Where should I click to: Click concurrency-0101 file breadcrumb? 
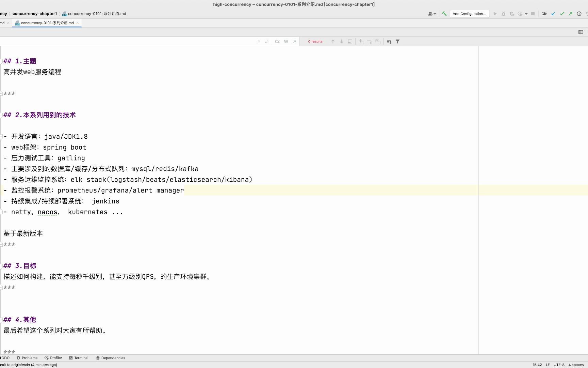94,14
